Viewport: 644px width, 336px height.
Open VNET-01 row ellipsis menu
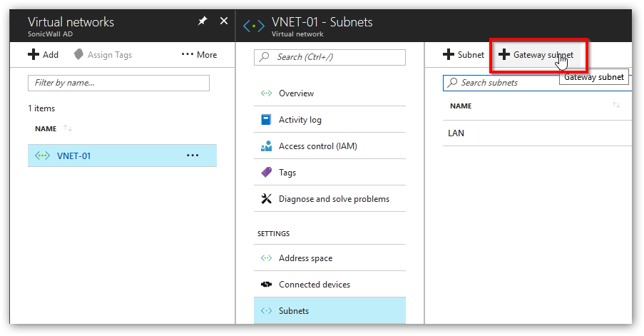[193, 156]
